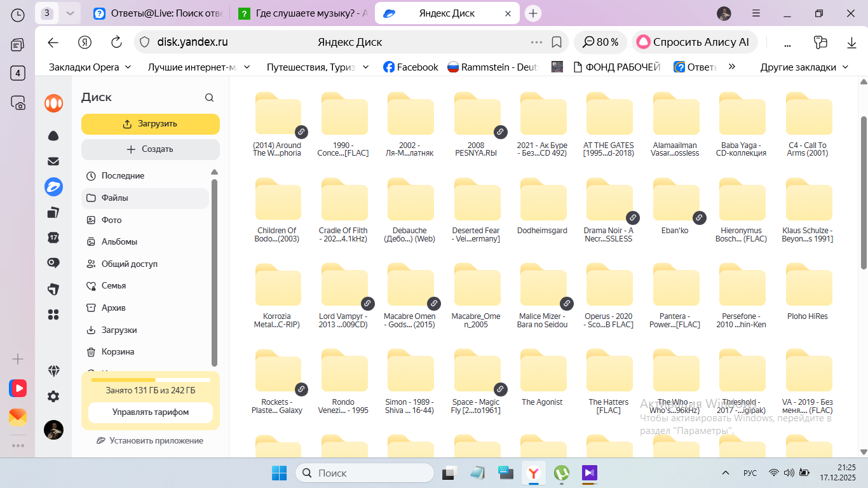Open Yandex Mail from the left rail
Viewport: 868px width, 488px height.
(x=53, y=161)
